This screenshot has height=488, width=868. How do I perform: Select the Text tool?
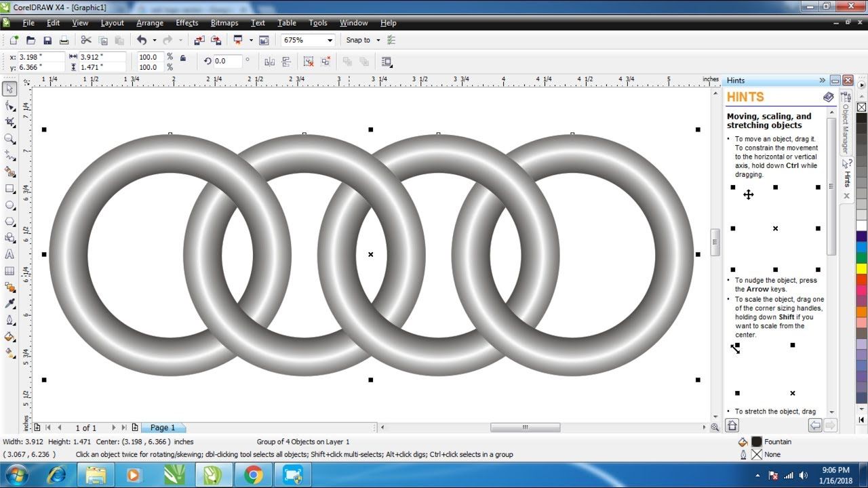pos(9,255)
